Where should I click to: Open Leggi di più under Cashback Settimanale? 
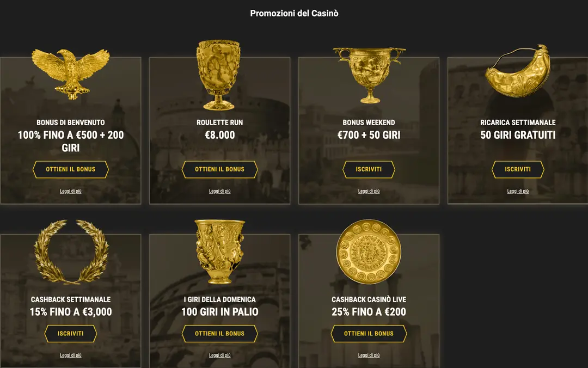click(70, 355)
